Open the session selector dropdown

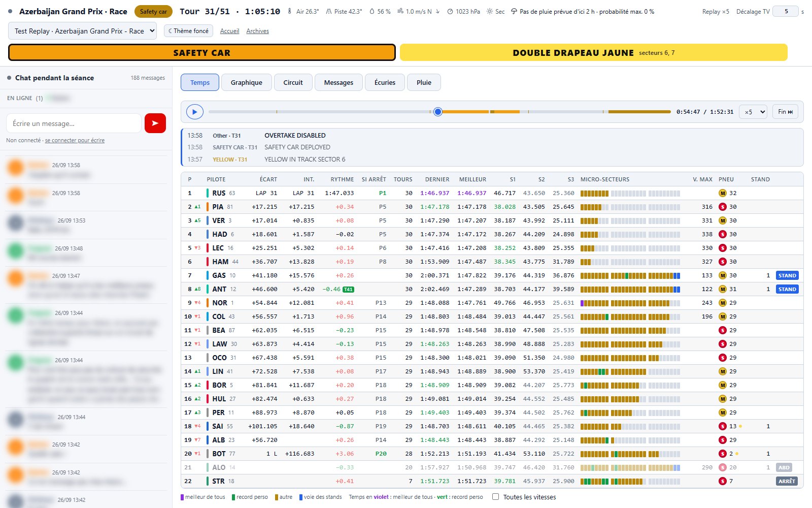point(82,31)
